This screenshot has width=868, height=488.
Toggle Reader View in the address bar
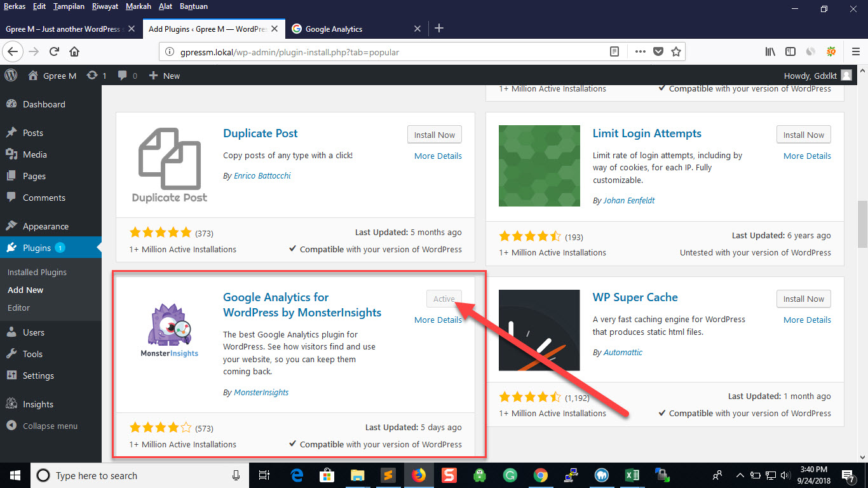614,51
